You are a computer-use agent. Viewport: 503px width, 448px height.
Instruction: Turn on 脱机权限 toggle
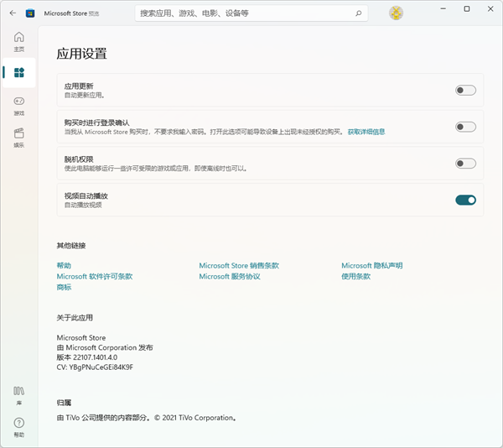point(465,164)
